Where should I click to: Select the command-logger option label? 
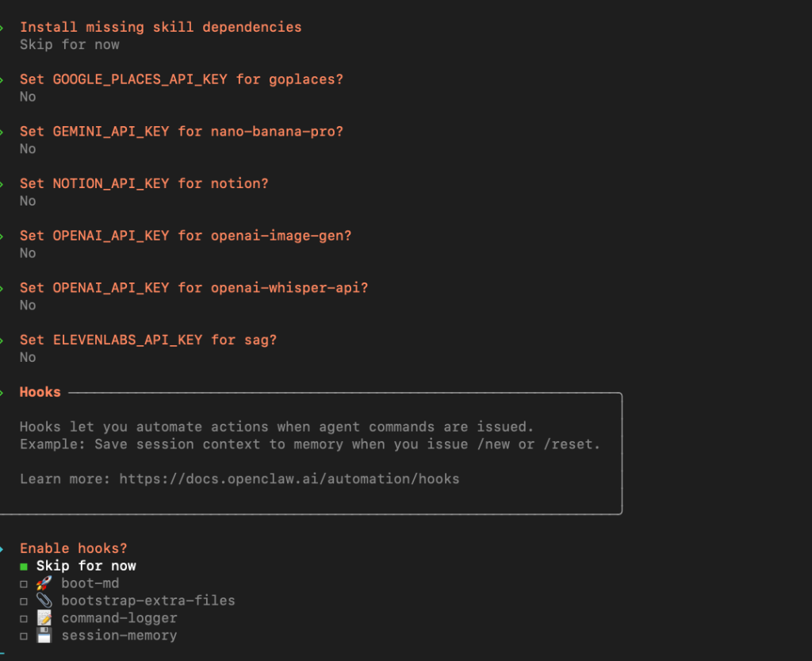119,618
